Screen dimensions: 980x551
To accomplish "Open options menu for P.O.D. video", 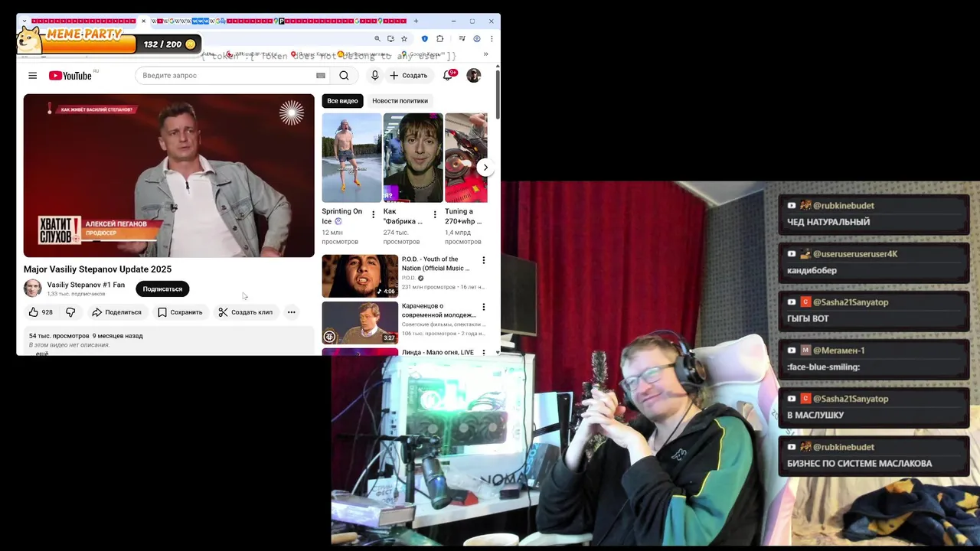I will tap(483, 260).
